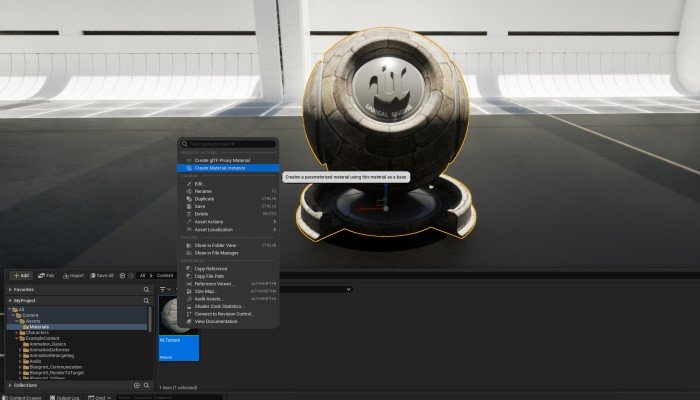Expand the Collections section
Image resolution: width=700 pixels, height=400 pixels.
tap(10, 385)
